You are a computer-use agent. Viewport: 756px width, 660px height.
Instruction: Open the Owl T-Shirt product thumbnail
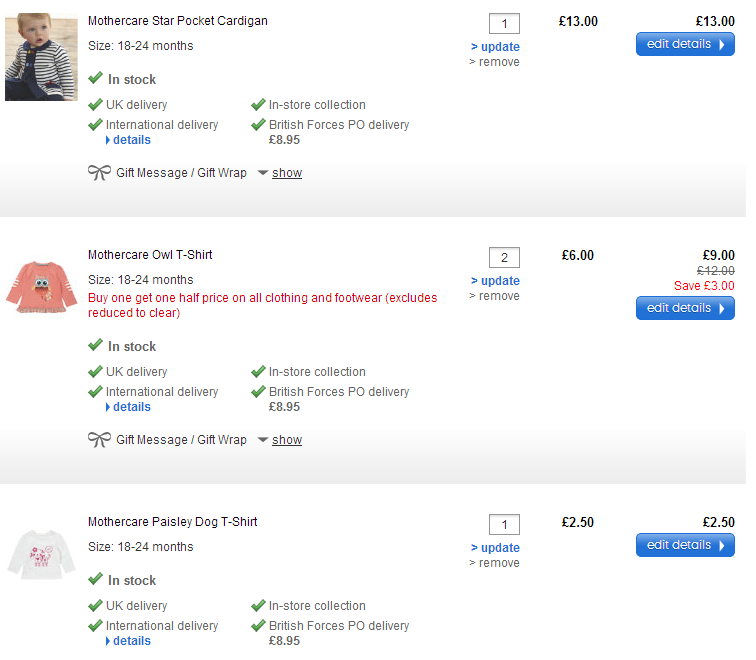click(x=42, y=287)
